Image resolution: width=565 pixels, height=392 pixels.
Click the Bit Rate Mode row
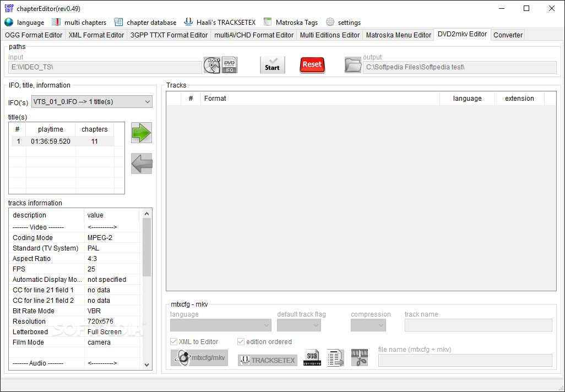pyautogui.click(x=75, y=311)
